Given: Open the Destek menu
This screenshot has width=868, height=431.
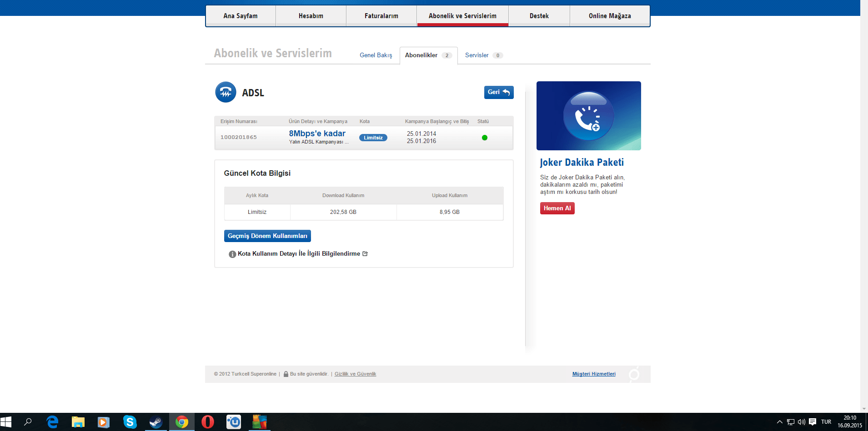Looking at the screenshot, I should (539, 16).
